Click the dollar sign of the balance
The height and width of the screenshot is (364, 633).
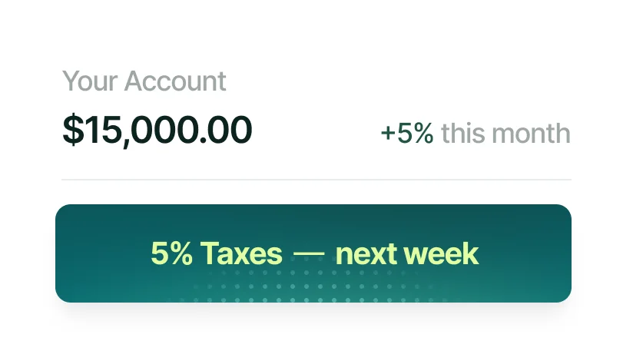[x=71, y=131]
